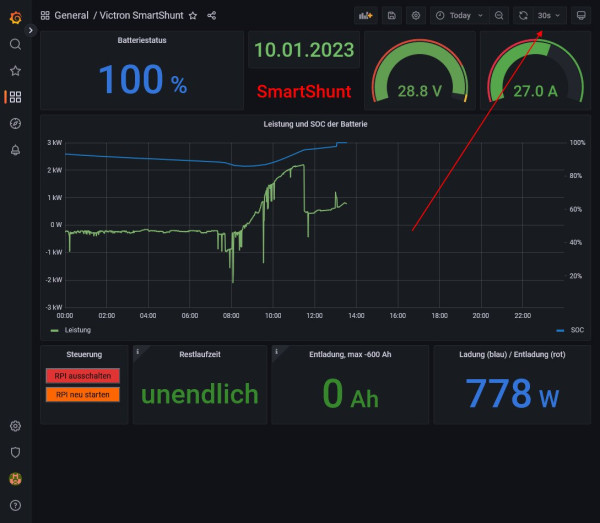
Task: Open the Alerting bell icon
Action: click(15, 150)
